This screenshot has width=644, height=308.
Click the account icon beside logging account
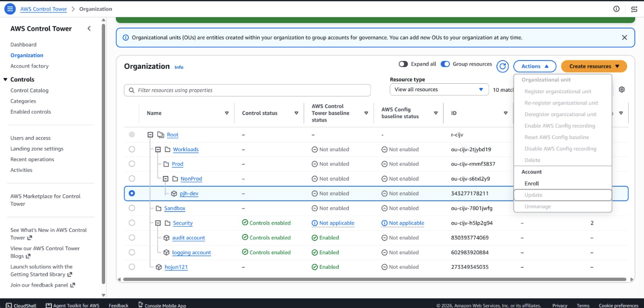click(166, 252)
